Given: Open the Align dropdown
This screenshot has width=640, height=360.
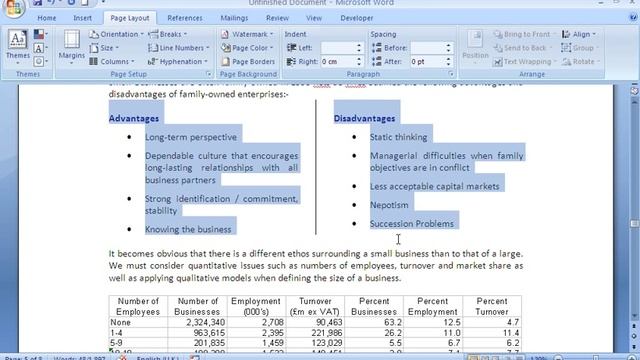Looking at the screenshot, I should (x=579, y=34).
